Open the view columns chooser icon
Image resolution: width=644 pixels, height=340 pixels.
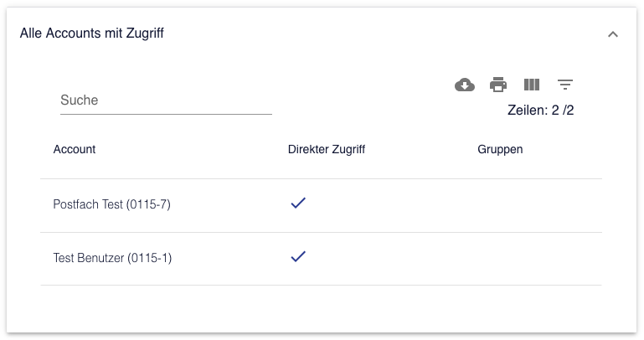[532, 85]
